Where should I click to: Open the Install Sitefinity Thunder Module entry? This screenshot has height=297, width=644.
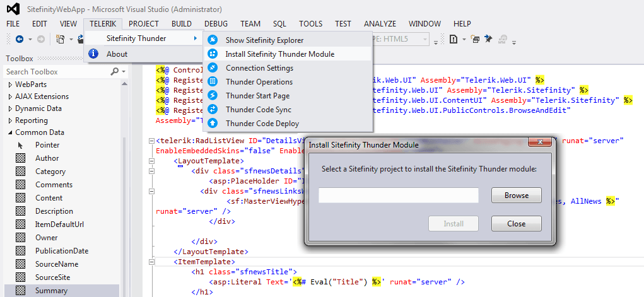click(x=279, y=54)
